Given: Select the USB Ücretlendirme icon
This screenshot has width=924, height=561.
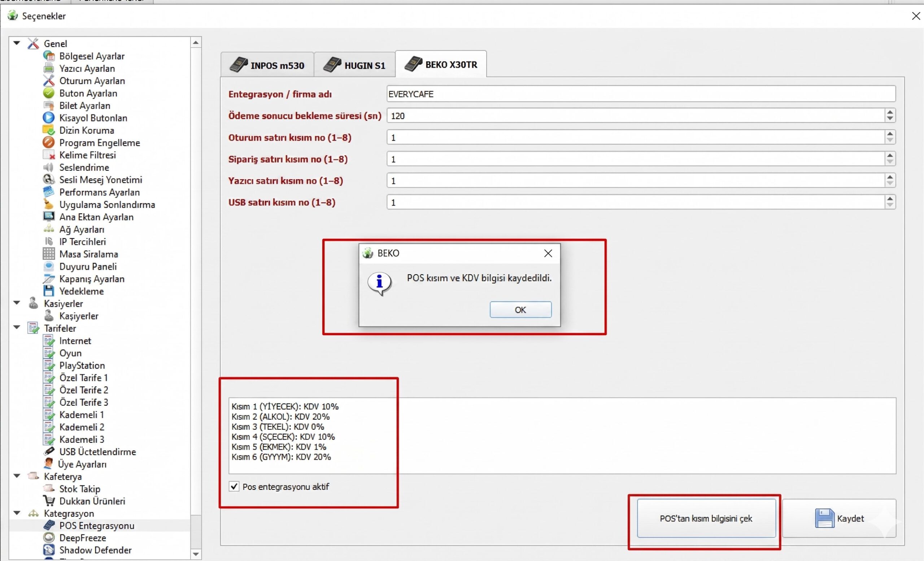Looking at the screenshot, I should pos(48,452).
